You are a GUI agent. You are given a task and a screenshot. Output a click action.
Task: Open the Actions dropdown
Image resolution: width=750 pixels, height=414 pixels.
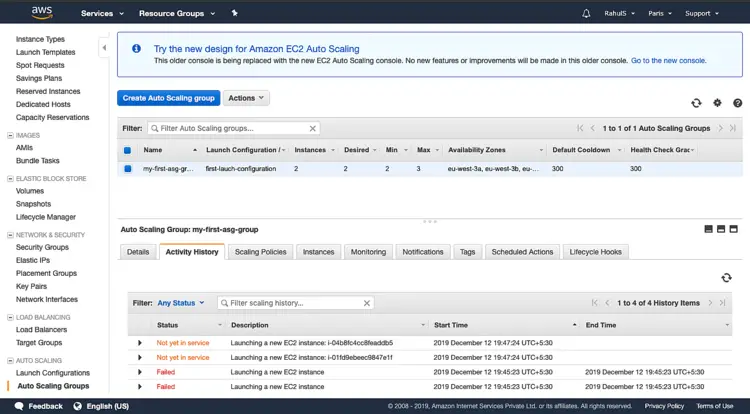point(246,98)
